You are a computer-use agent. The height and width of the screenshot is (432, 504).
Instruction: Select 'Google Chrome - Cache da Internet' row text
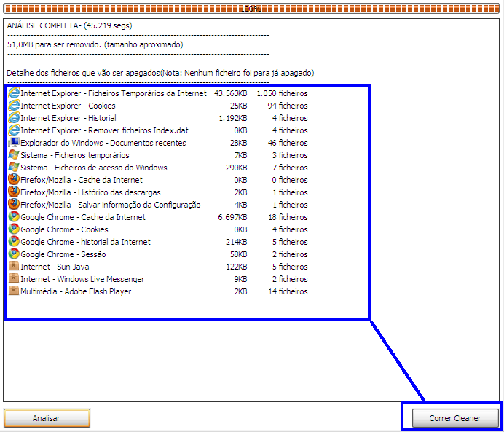[83, 217]
